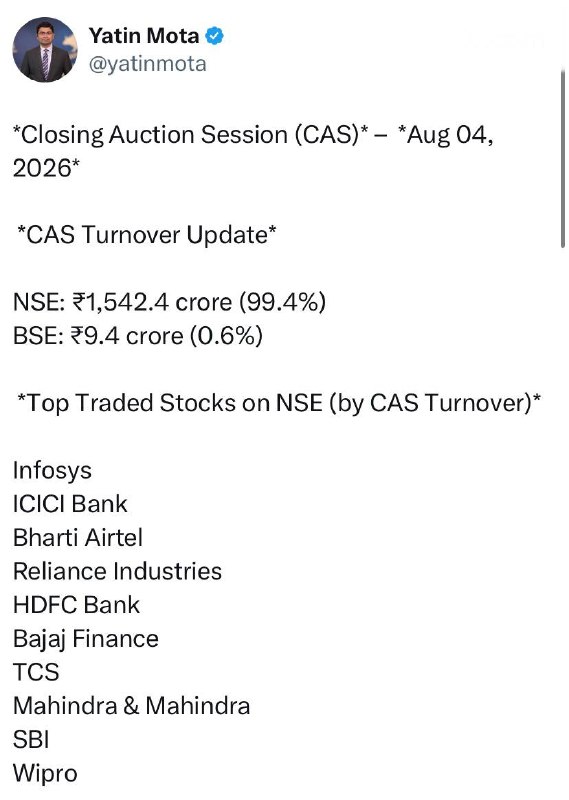Click the Top Traded Stocks on NSE heading
This screenshot has width=569, height=800.
[279, 403]
